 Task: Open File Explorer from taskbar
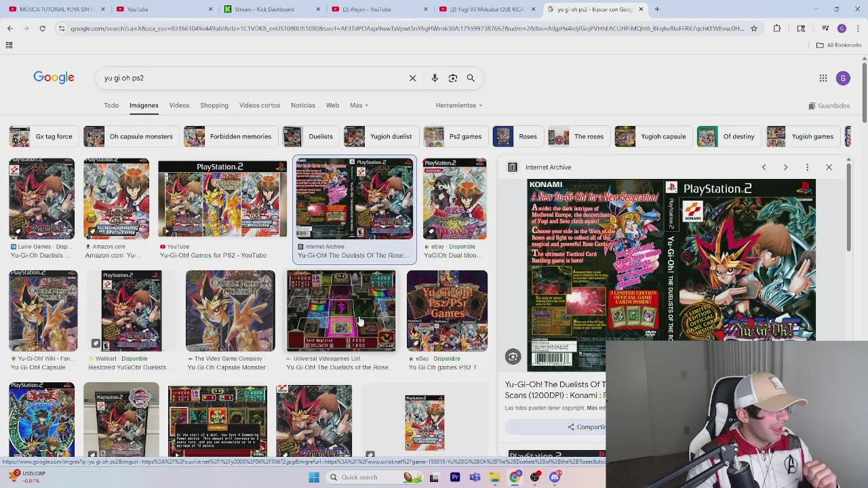tap(495, 477)
